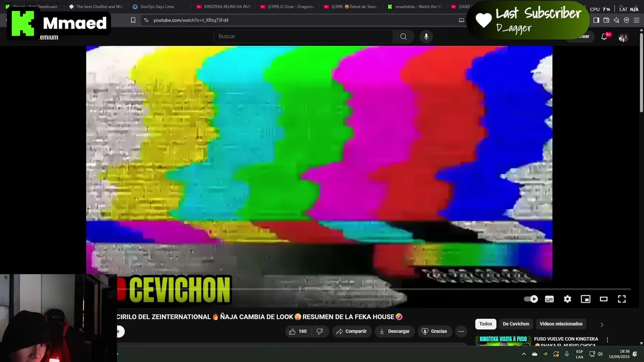Show hidden system tray icons
The width and height of the screenshot is (644, 362).
click(x=524, y=354)
